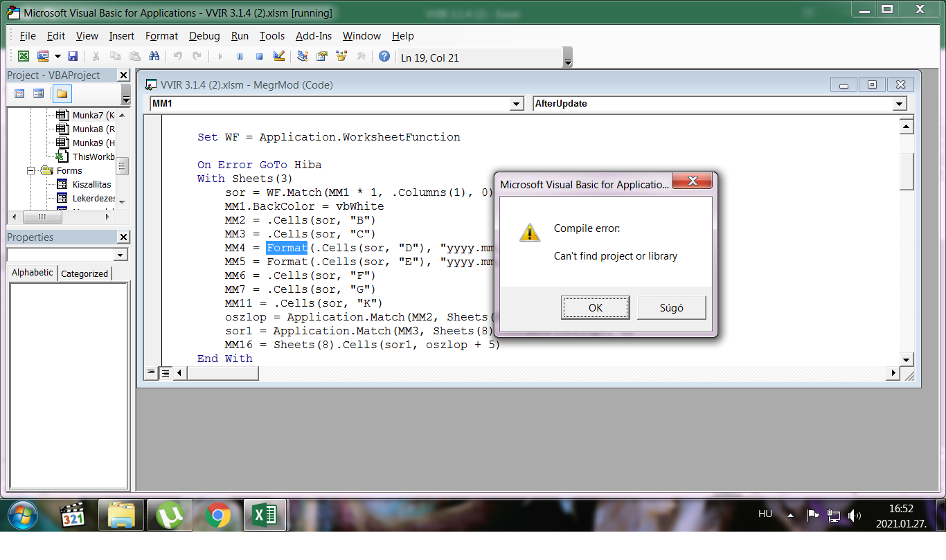This screenshot has height=560, width=946.
Task: Open the Debug menu
Action: (204, 36)
